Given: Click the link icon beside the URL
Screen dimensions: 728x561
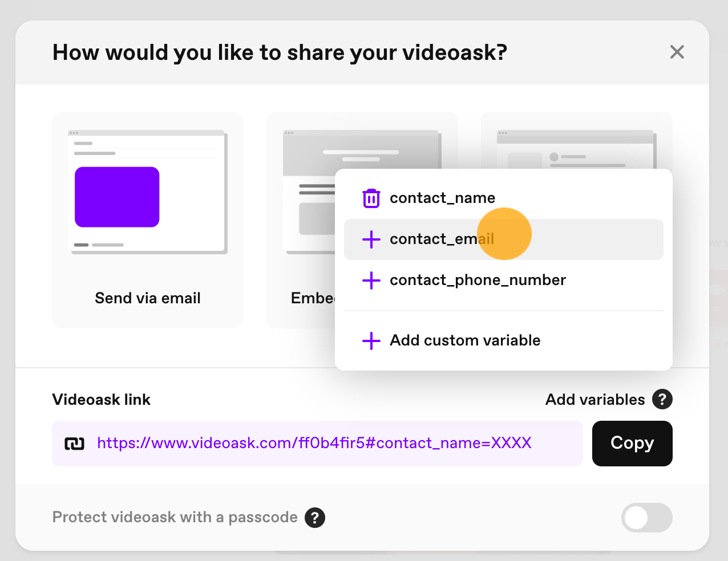Looking at the screenshot, I should 74,444.
